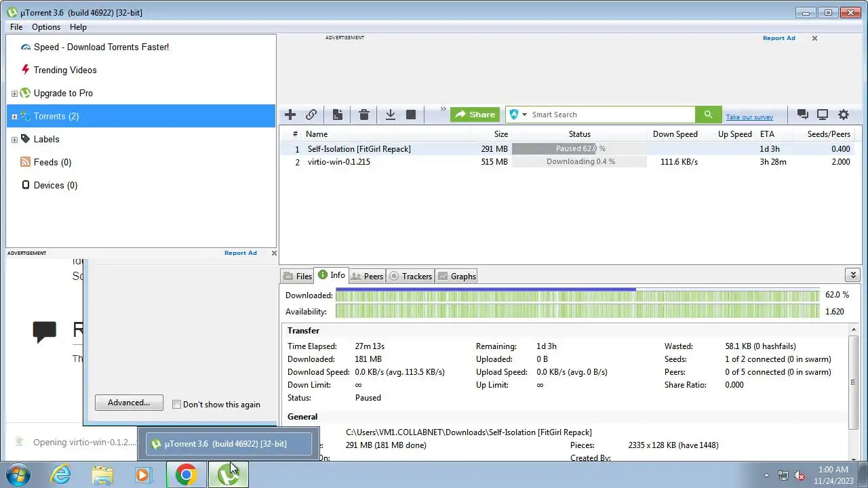Click the green search magnifier button
Image resolution: width=868 pixels, height=488 pixels.
[708, 115]
